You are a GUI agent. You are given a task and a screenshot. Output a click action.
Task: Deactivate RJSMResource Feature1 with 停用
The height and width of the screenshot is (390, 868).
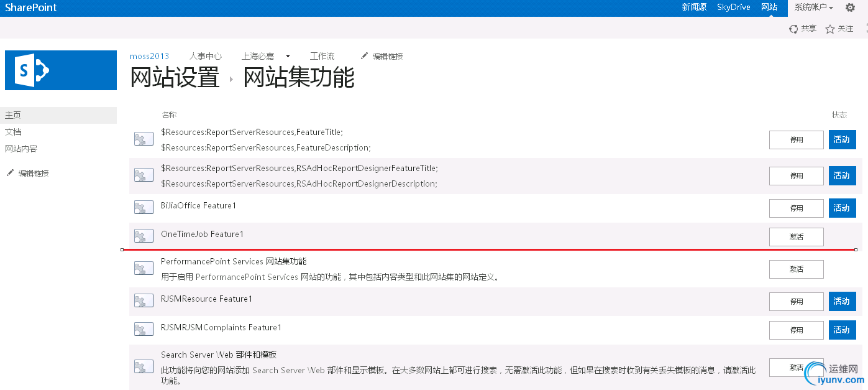pyautogui.click(x=797, y=302)
